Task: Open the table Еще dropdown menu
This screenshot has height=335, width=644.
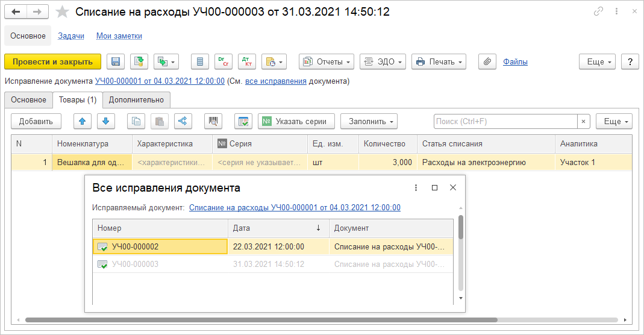Action: [614, 122]
